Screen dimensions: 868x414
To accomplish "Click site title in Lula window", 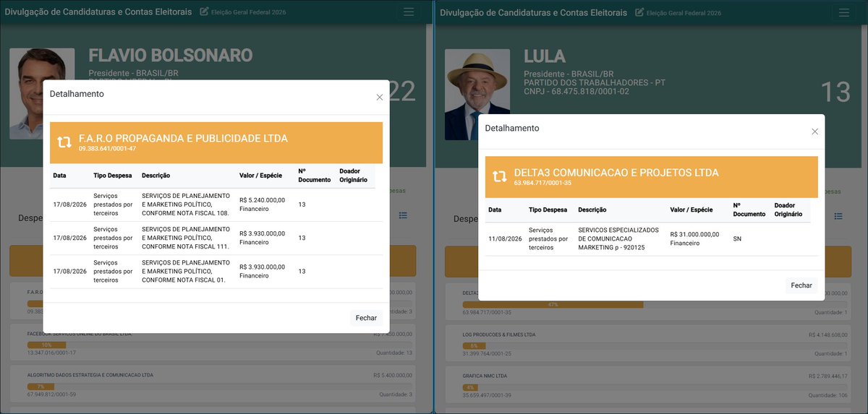I will tap(534, 12).
